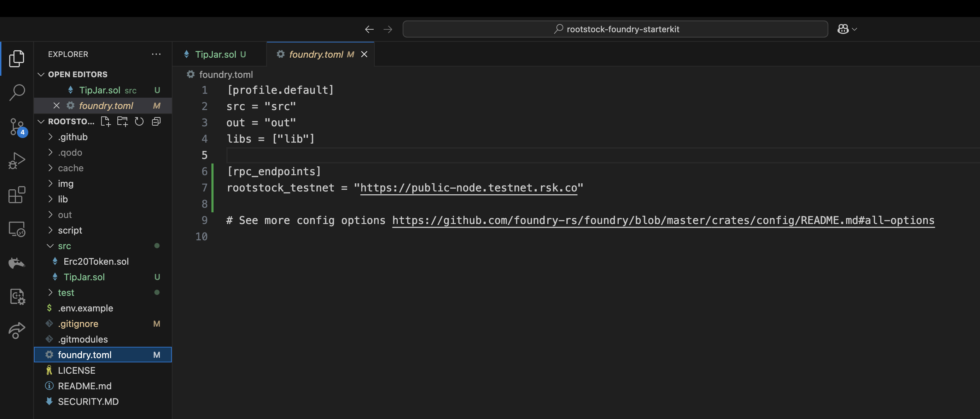This screenshot has height=419, width=980.
Task: Click the [rpc_endpoints] text on line 6
Action: (x=274, y=172)
